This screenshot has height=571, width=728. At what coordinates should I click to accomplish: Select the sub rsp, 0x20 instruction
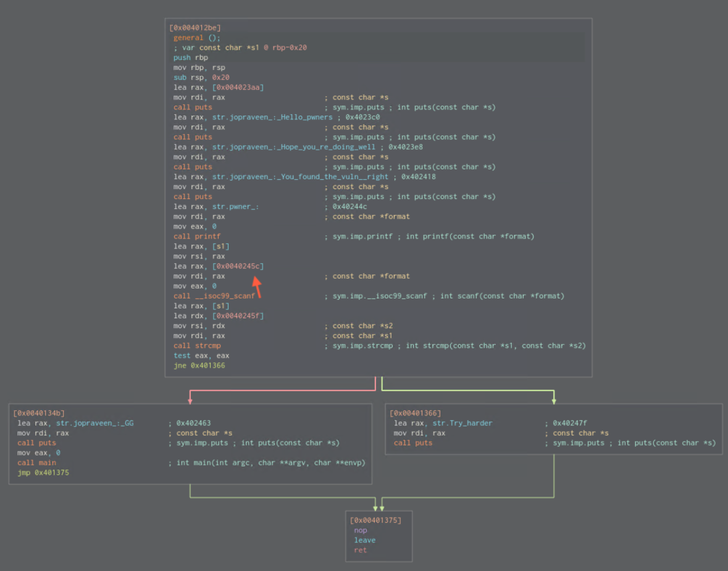click(201, 77)
